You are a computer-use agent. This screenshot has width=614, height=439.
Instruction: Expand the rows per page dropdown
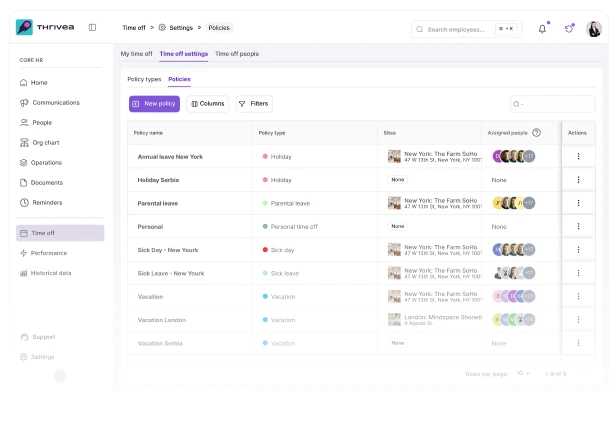[524, 373]
